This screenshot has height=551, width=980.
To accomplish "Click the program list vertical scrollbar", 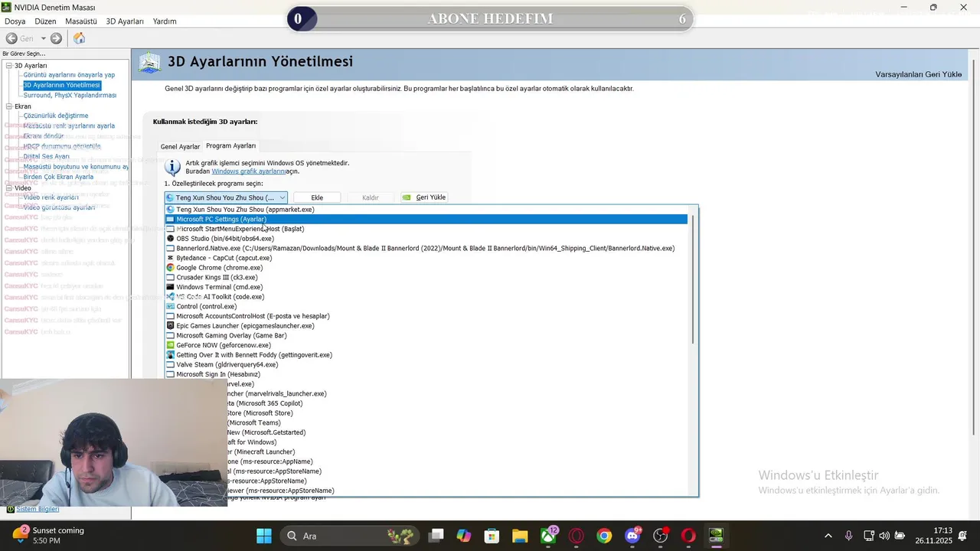I will click(694, 279).
